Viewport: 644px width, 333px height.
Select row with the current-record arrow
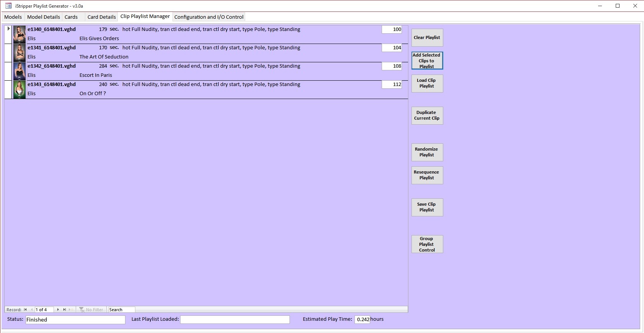pyautogui.click(x=8, y=34)
